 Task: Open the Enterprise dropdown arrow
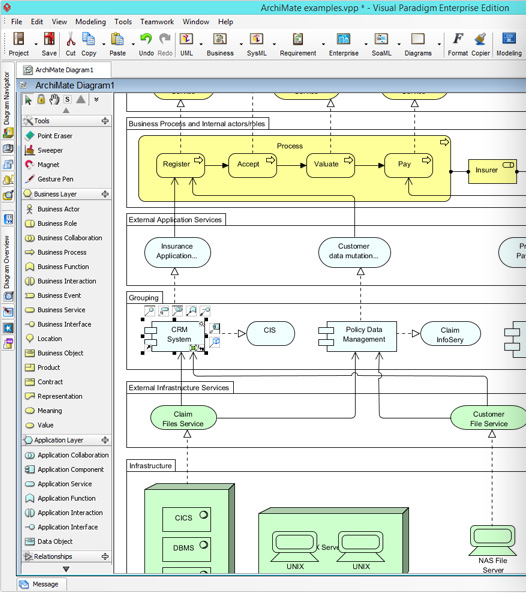(x=366, y=44)
